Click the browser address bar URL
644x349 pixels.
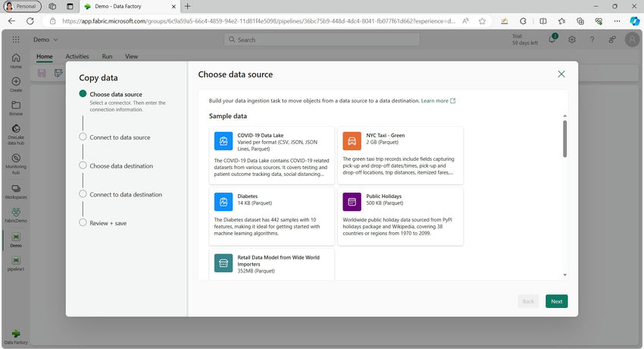pos(259,21)
